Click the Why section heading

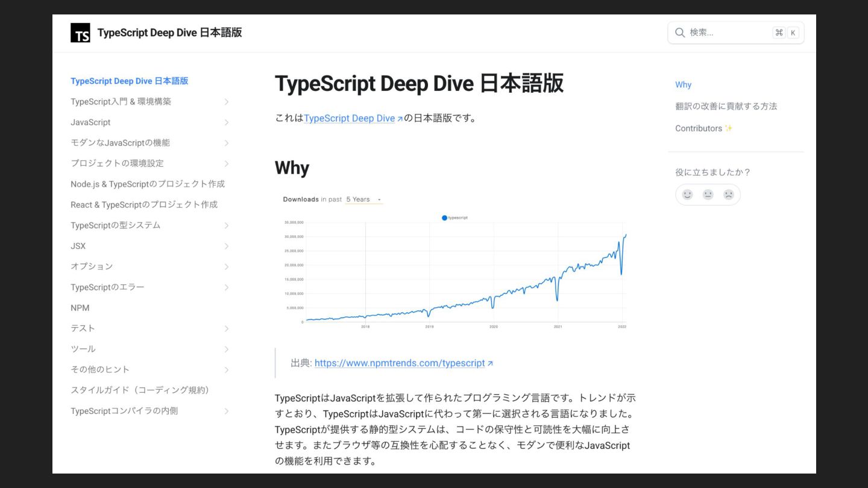(x=292, y=167)
